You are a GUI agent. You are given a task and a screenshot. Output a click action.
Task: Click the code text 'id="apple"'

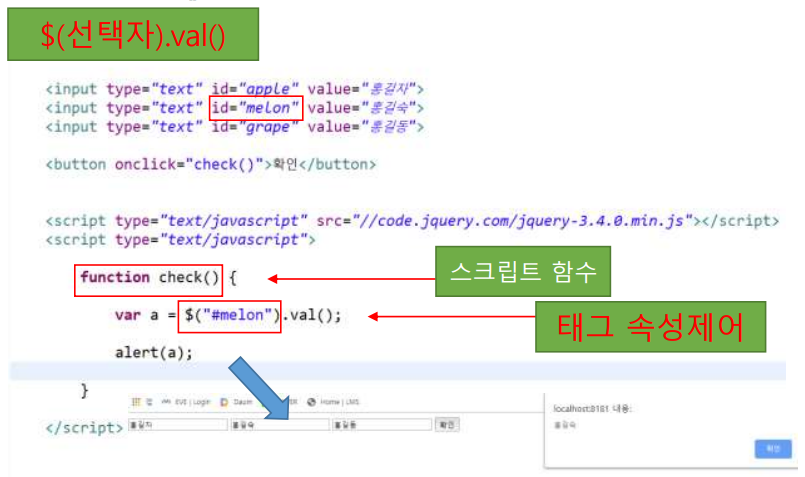[255, 89]
